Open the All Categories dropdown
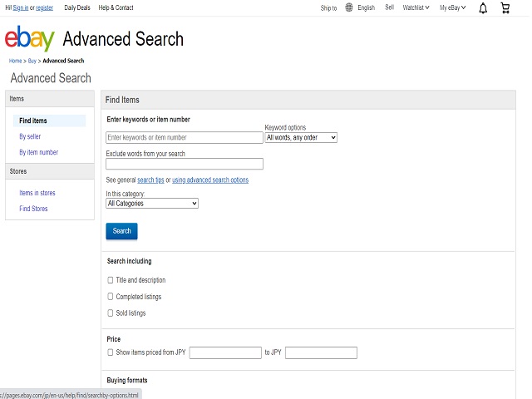 tap(152, 203)
